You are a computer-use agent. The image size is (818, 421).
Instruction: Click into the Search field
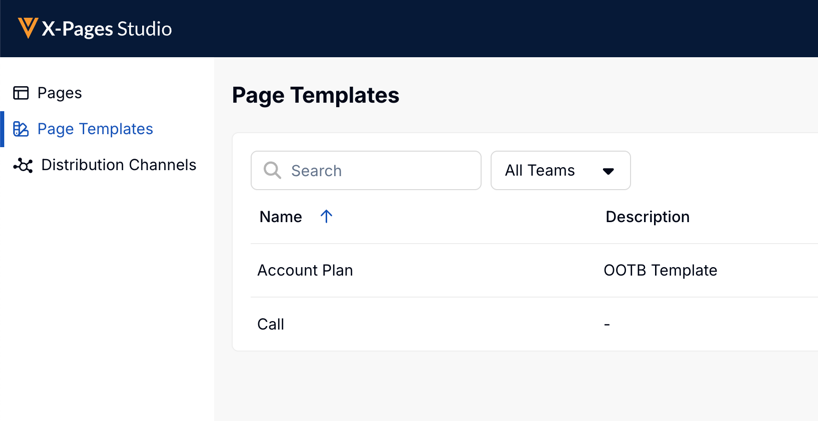click(x=380, y=171)
